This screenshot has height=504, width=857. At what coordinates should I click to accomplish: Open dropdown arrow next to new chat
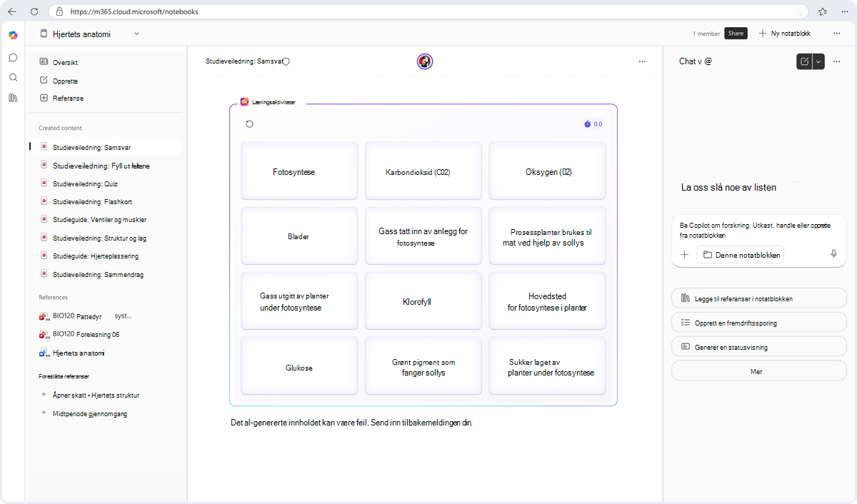pyautogui.click(x=818, y=61)
